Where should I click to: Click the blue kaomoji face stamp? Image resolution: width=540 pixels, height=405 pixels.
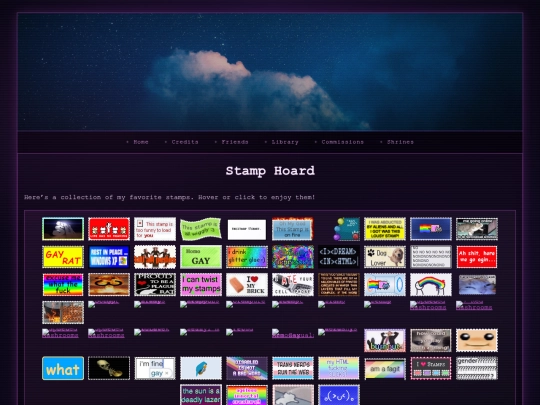coord(339,395)
